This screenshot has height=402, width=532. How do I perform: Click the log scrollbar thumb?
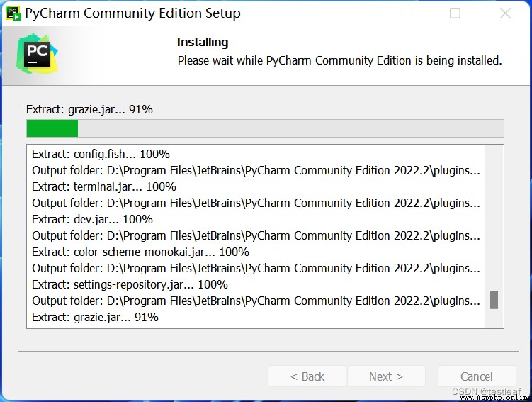tap(494, 300)
